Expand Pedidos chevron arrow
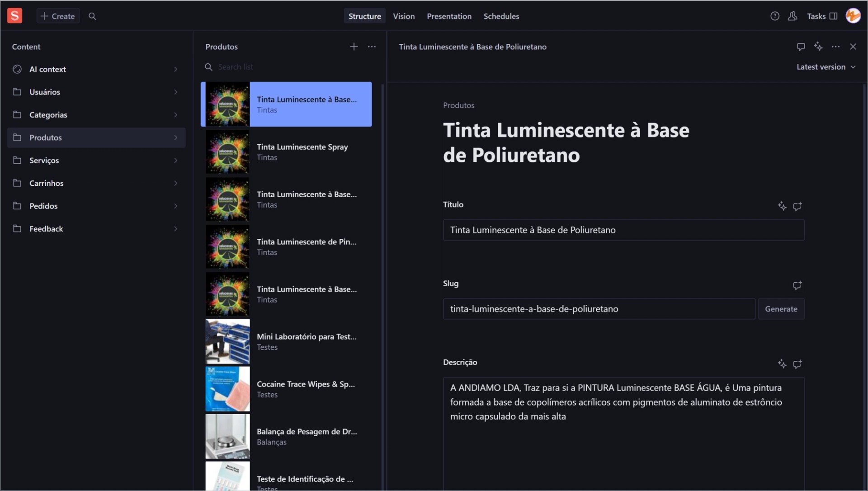This screenshot has width=868, height=491. [176, 206]
